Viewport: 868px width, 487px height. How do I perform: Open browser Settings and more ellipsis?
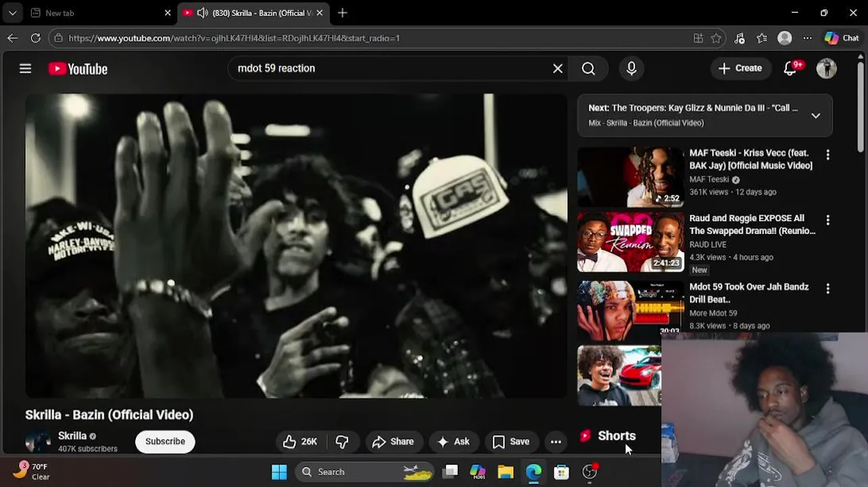click(x=808, y=38)
